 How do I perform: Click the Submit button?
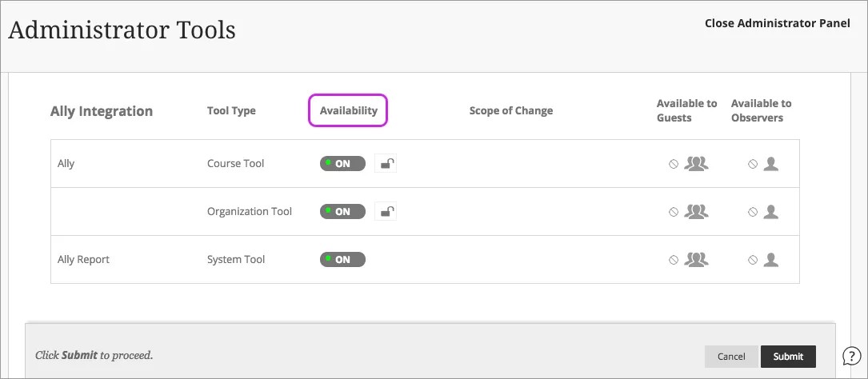tap(788, 357)
